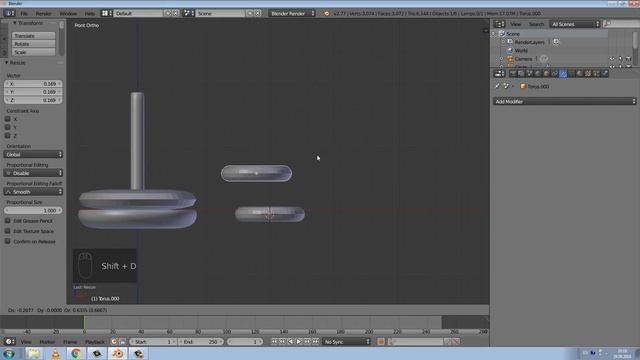Toggle the Y constraint axis checkbox
The height and width of the screenshot is (360, 640).
[8, 127]
